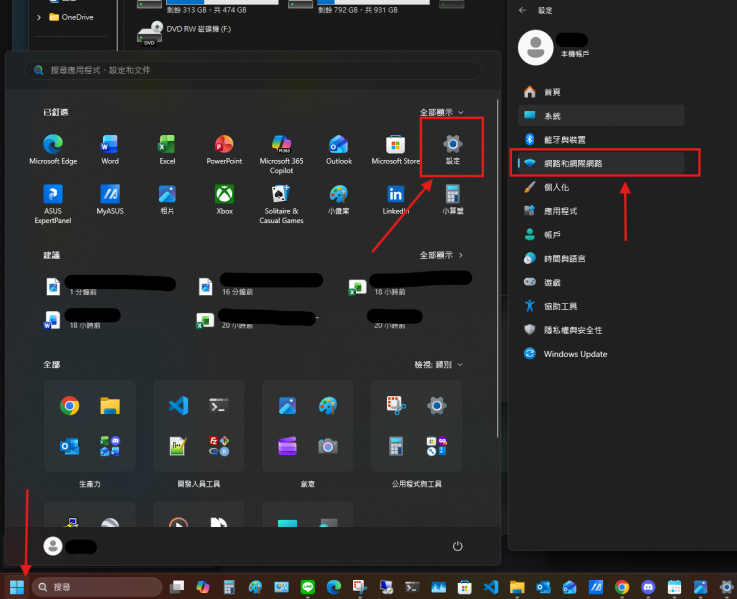Select the OneDrive folder in File Explorer

71,17
